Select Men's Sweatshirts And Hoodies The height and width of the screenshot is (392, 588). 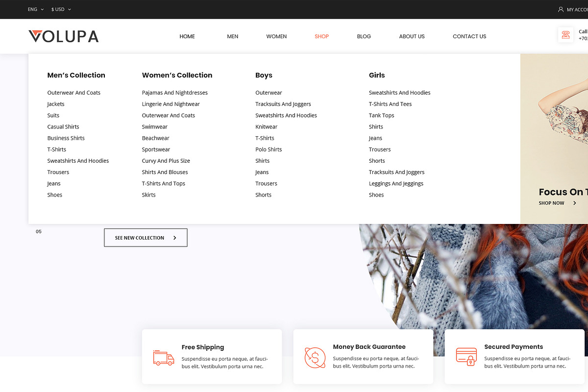coord(78,161)
